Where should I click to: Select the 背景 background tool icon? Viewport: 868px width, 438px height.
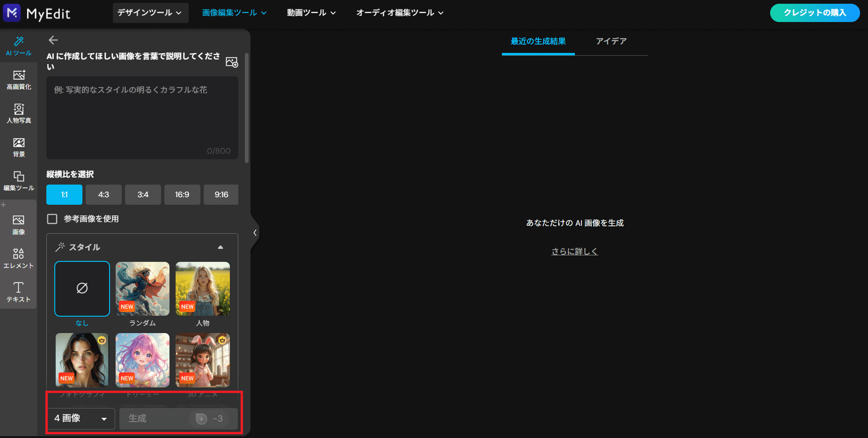click(x=19, y=147)
